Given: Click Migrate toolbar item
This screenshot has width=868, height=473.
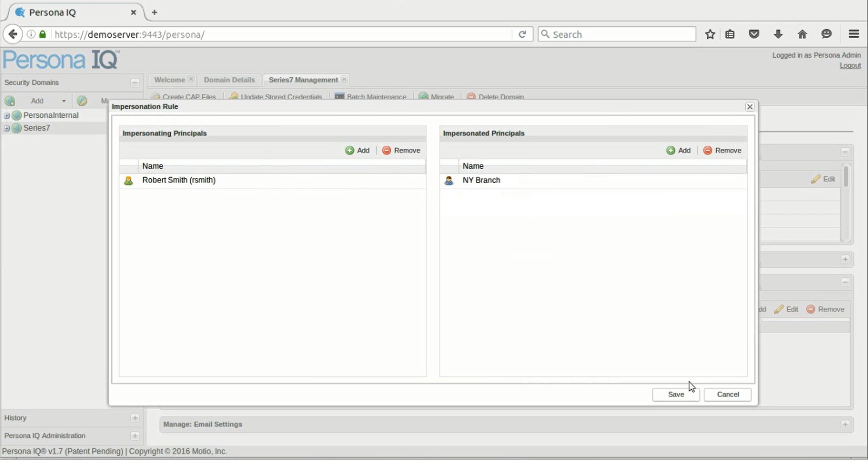Looking at the screenshot, I should coord(436,97).
